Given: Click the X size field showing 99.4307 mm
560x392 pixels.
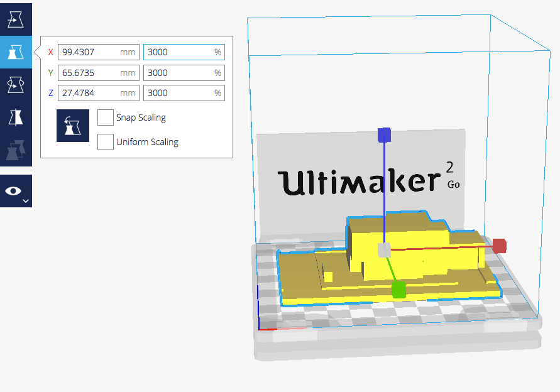Looking at the screenshot, I should (99, 52).
